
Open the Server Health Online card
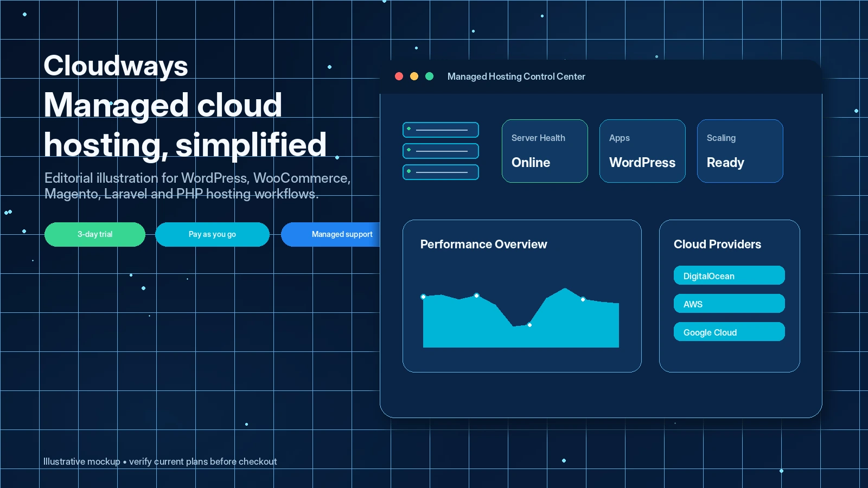click(545, 151)
